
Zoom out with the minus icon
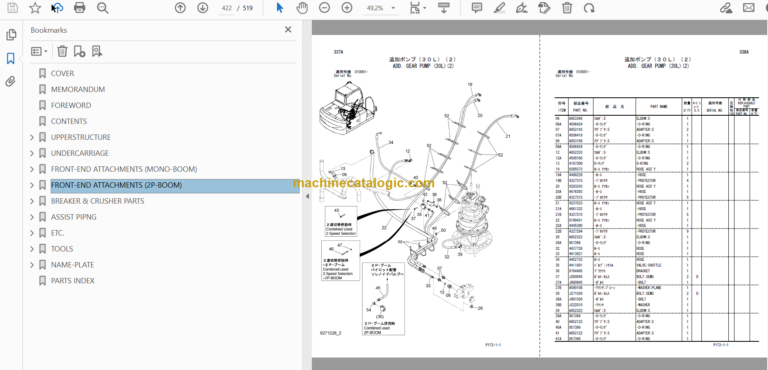tap(324, 7)
